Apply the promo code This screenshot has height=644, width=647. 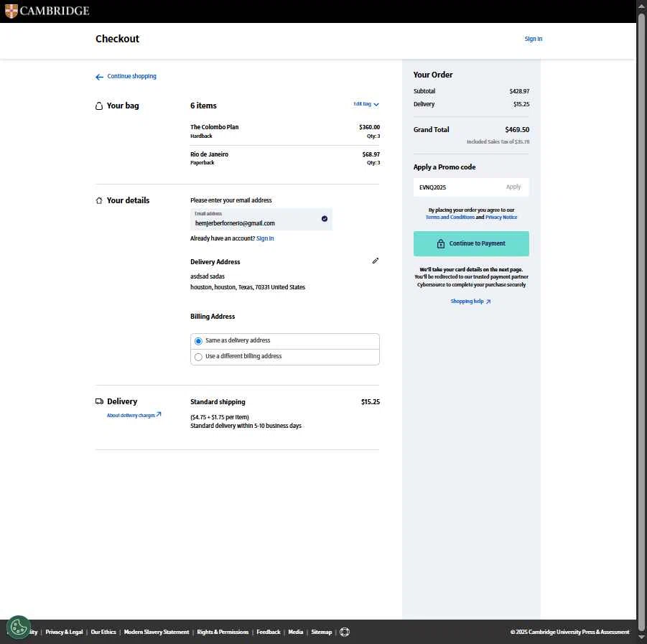coord(513,187)
